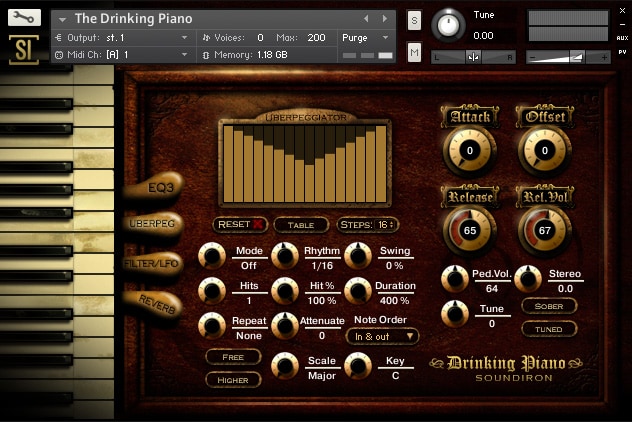
Task: Click the Reset button with red X
Action: tap(241, 225)
